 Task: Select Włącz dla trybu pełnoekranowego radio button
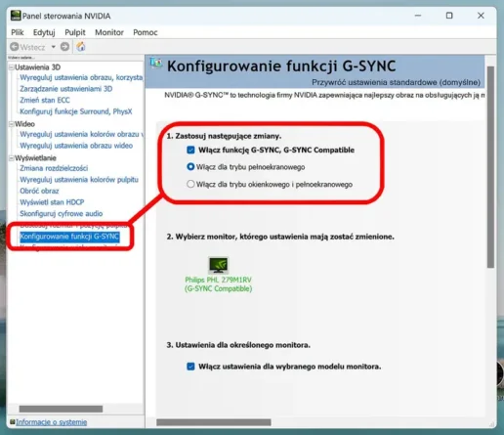(x=190, y=167)
